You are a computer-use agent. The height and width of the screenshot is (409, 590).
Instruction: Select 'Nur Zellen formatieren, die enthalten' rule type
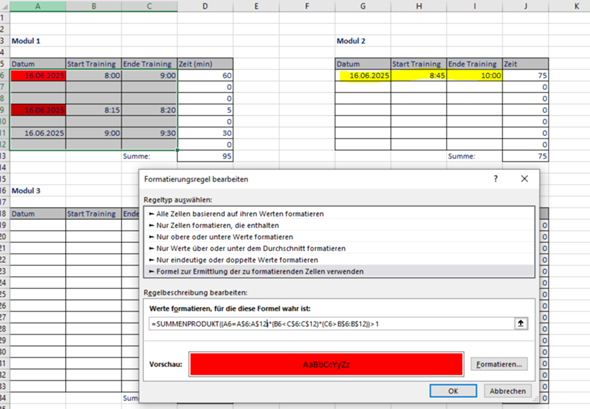[x=217, y=225]
